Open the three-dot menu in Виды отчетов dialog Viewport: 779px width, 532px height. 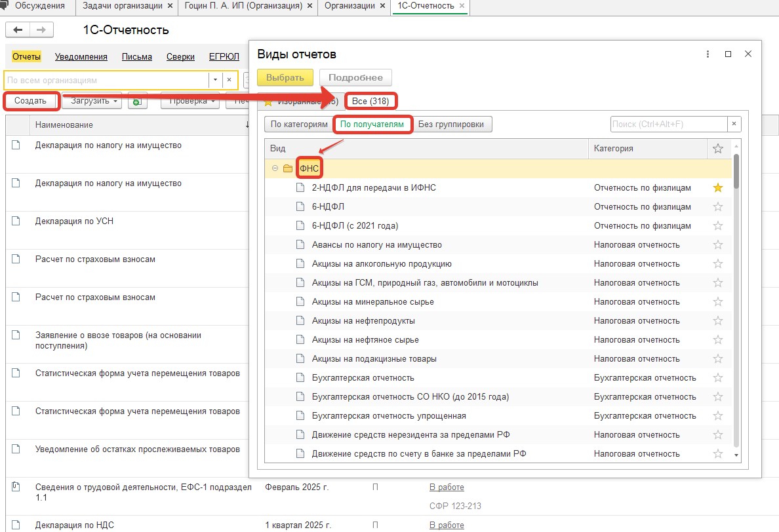[708, 54]
